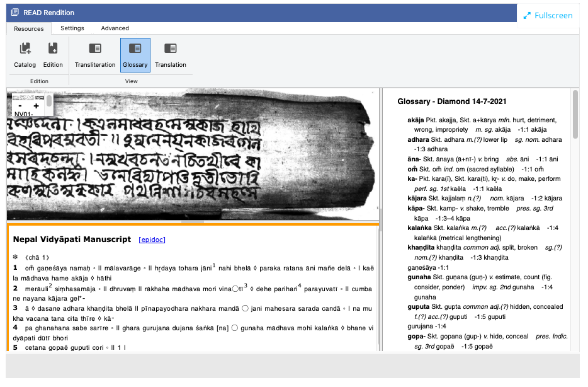588x387 pixels.
Task: Click the glossary scrollbar thumb
Action: point(575,113)
